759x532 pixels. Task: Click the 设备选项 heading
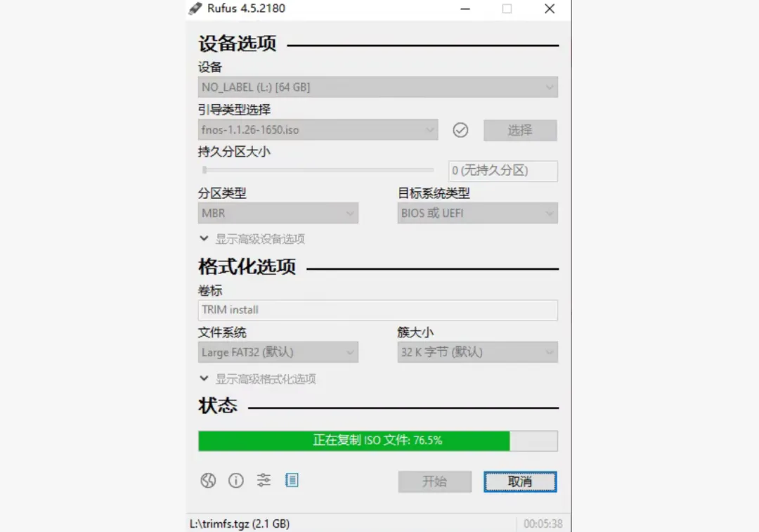point(238,44)
